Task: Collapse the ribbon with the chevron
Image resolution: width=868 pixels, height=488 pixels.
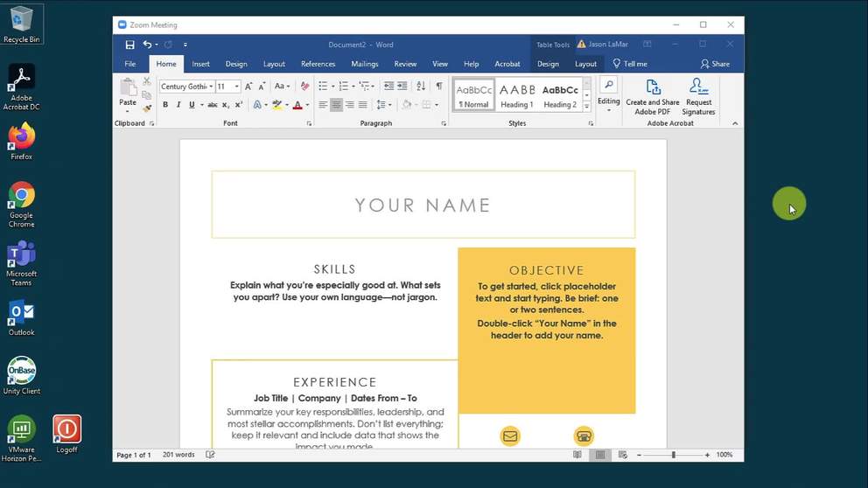Action: pyautogui.click(x=735, y=123)
